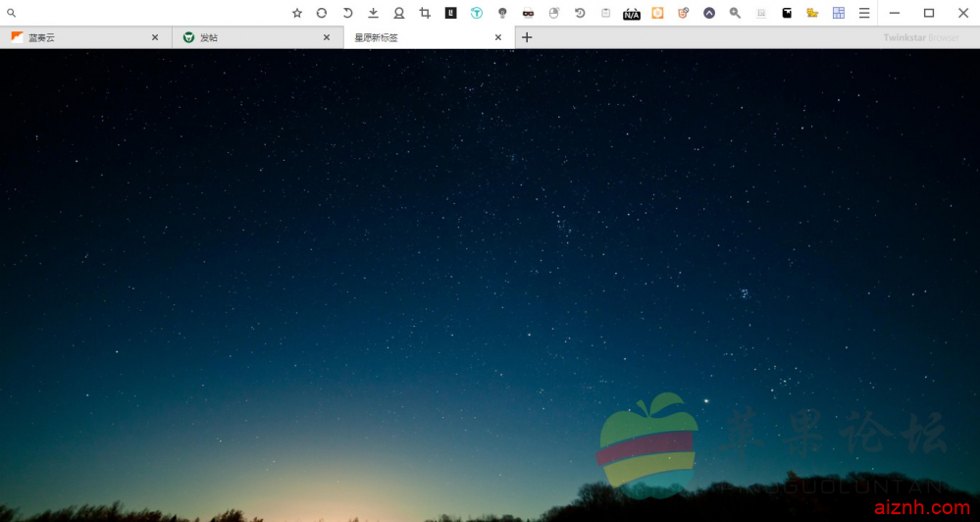This screenshot has width=980, height=522.
Task: Click the lightbulb extension icon
Action: pos(502,13)
